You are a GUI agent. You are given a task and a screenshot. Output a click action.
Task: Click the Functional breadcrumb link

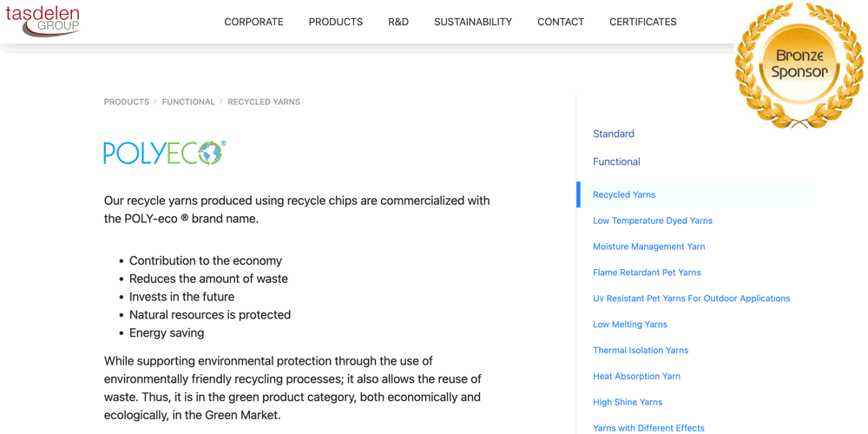[188, 102]
